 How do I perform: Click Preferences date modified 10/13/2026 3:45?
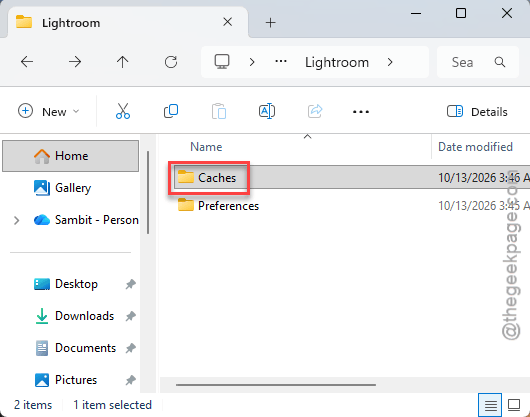(x=484, y=206)
